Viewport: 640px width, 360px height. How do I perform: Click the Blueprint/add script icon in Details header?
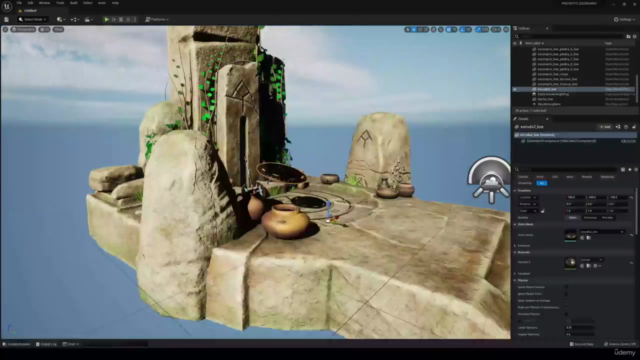point(618,127)
